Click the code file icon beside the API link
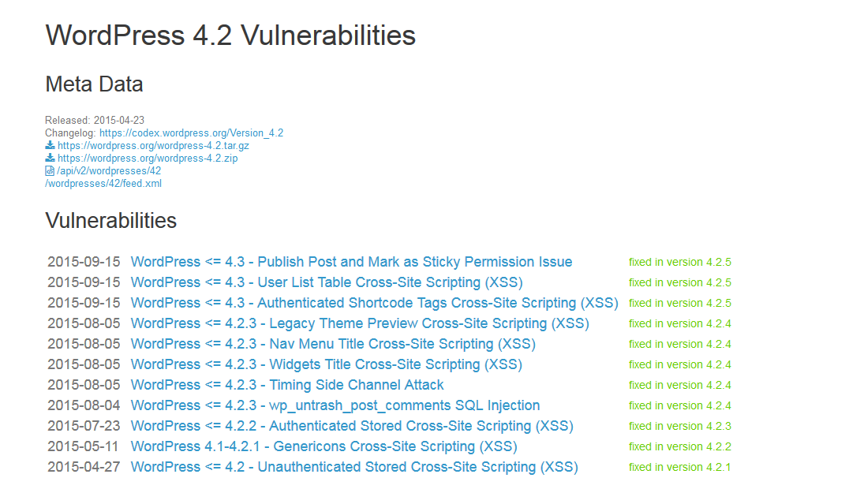849x504 pixels. click(50, 171)
